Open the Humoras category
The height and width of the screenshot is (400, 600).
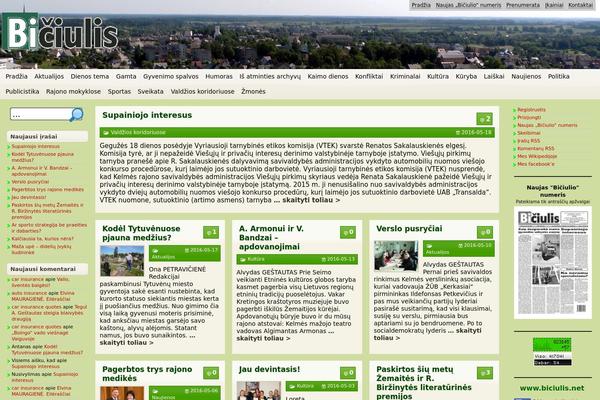(219, 77)
